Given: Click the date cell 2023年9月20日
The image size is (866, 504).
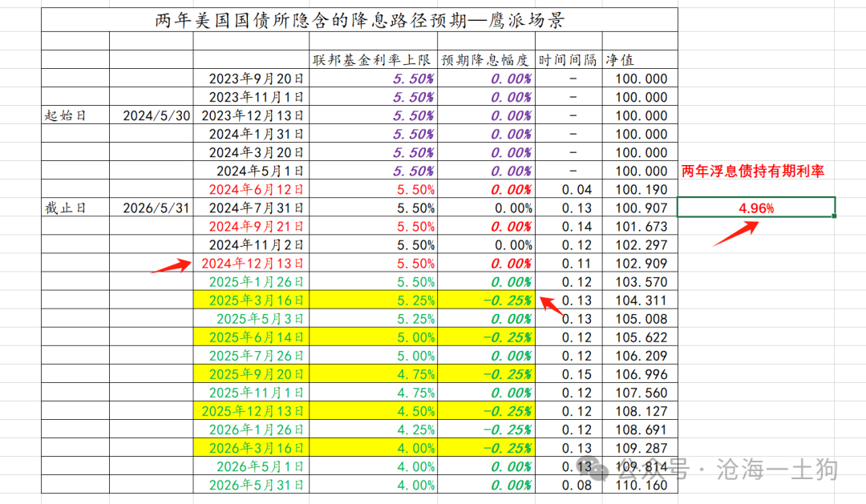Looking at the screenshot, I should coord(251,79).
